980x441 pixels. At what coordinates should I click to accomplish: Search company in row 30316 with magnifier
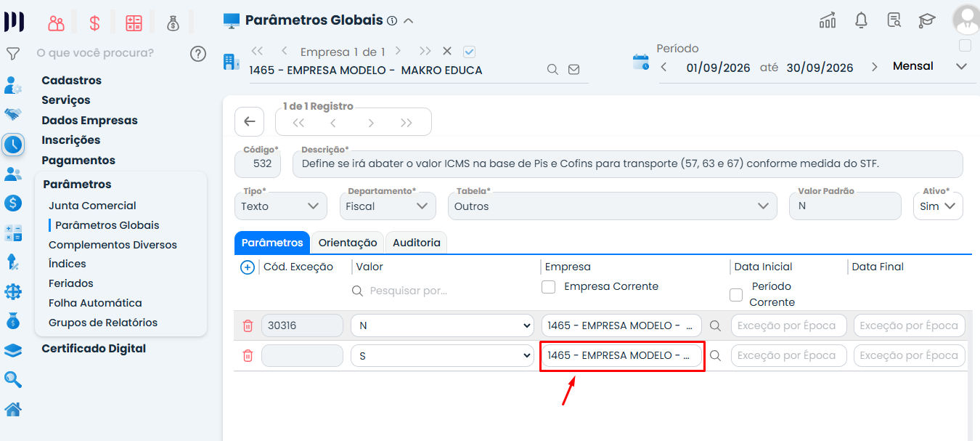(x=715, y=326)
